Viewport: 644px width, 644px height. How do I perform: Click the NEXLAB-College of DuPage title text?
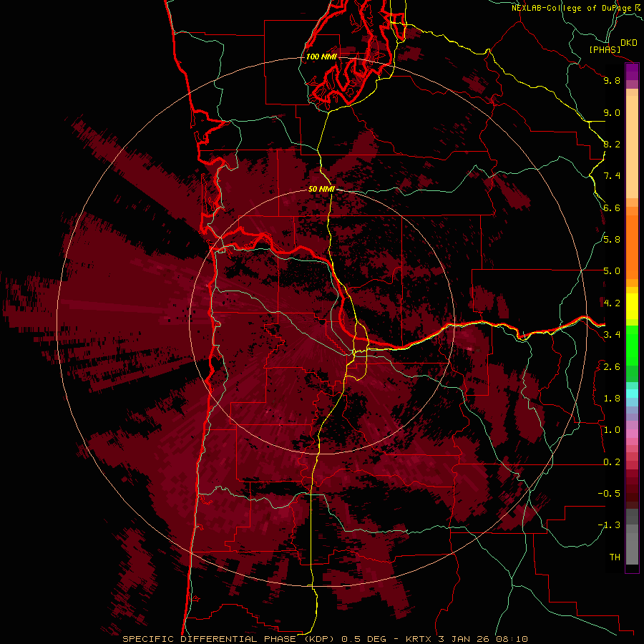coord(575,8)
